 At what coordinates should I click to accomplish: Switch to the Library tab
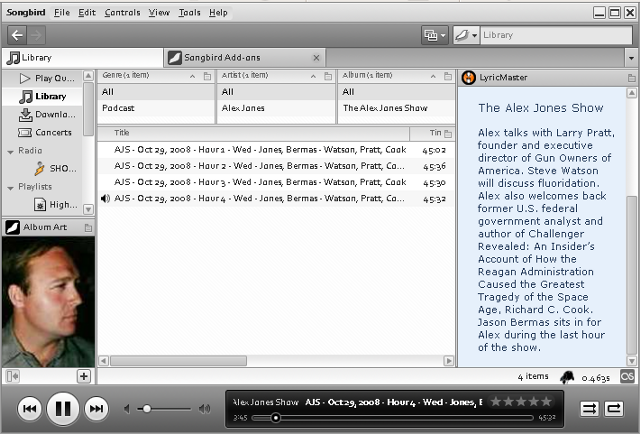[x=82, y=58]
